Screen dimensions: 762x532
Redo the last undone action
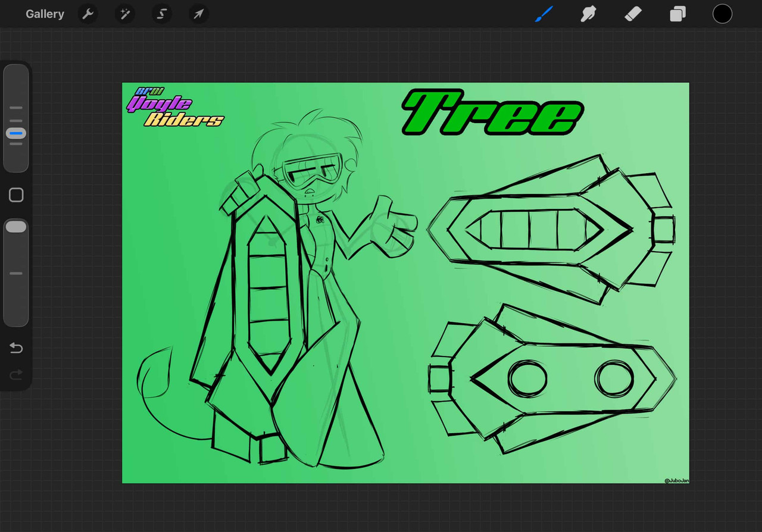pyautogui.click(x=16, y=374)
